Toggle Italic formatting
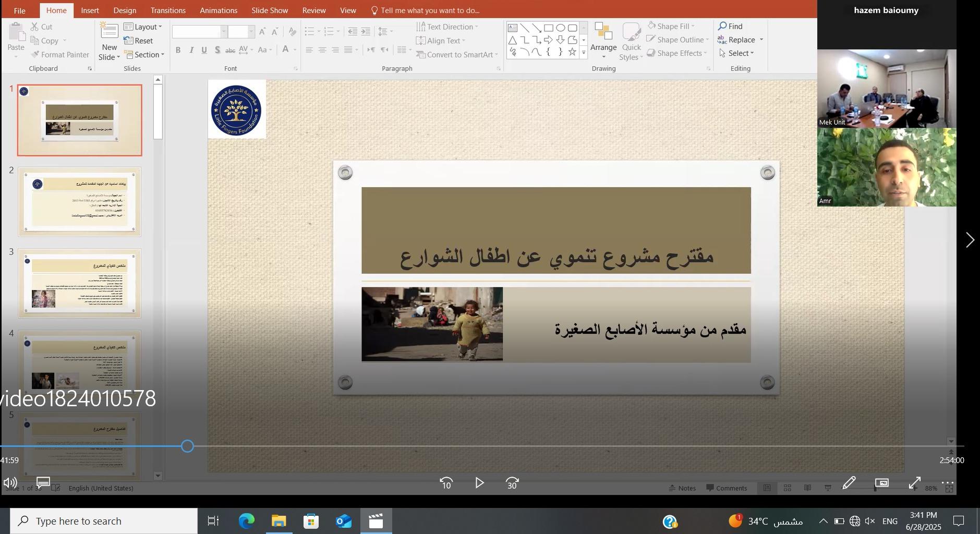The height and width of the screenshot is (534, 980). pos(191,50)
